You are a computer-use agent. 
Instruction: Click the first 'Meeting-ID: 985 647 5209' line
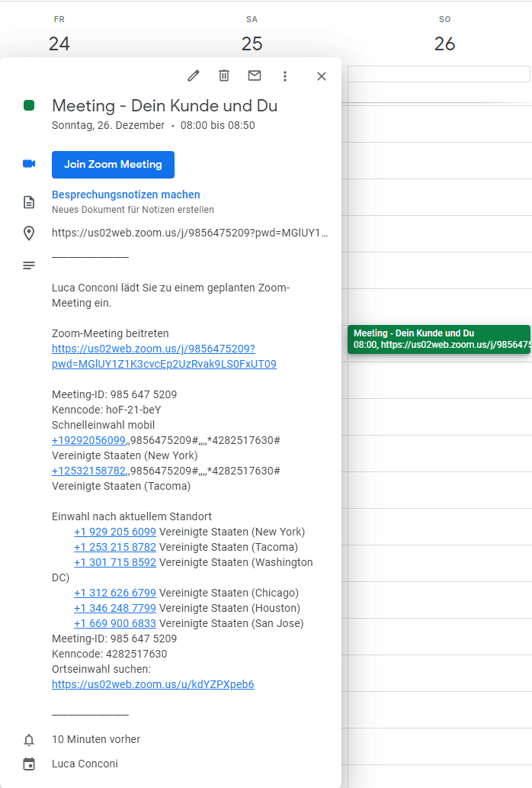point(114,394)
